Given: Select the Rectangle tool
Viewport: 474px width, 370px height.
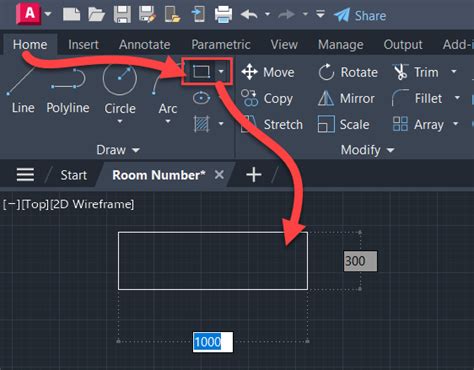Looking at the screenshot, I should point(201,71).
